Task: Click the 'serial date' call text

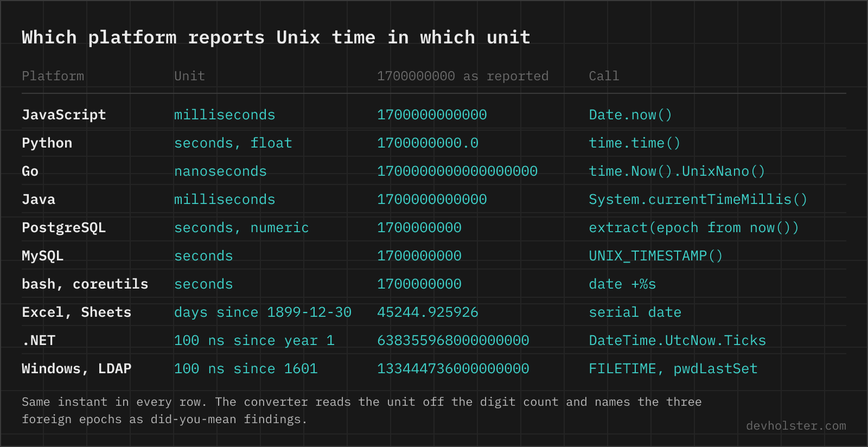Action: (x=635, y=312)
